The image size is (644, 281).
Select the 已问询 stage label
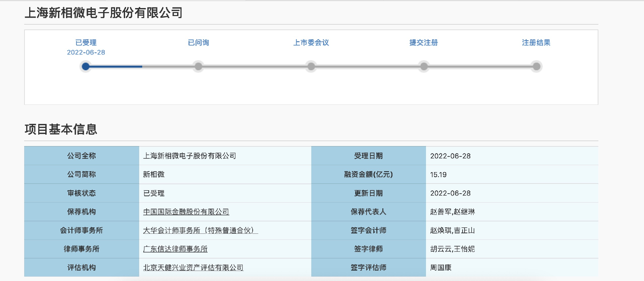(x=199, y=43)
